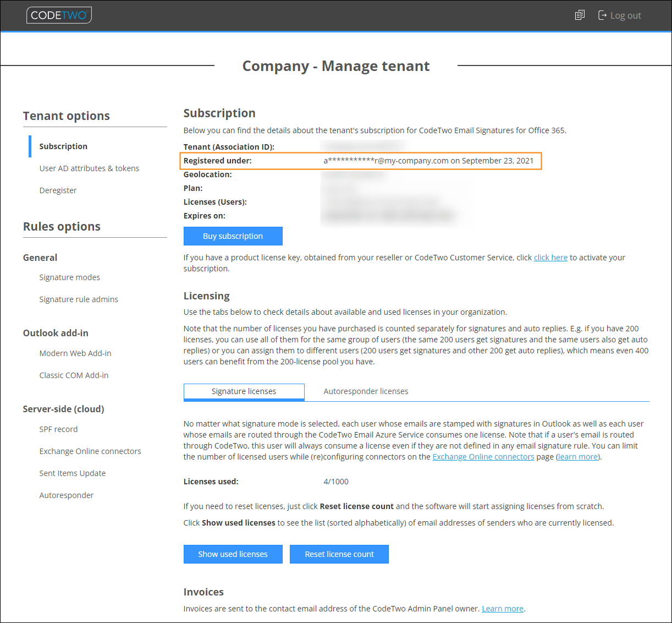
Task: Go to the Deregister page
Action: point(58,190)
